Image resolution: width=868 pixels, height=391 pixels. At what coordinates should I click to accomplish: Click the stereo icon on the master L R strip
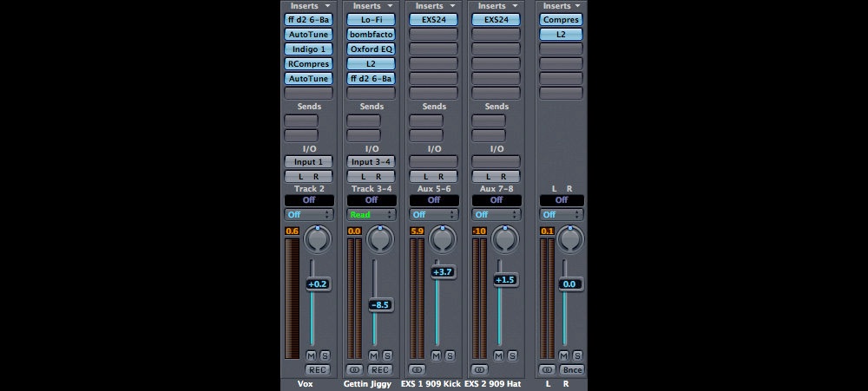pyautogui.click(x=546, y=369)
